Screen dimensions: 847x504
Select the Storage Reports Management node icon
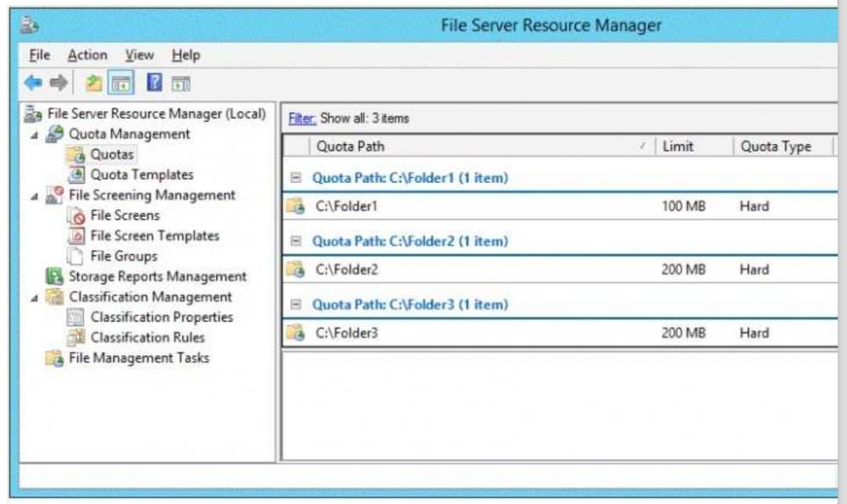54,277
